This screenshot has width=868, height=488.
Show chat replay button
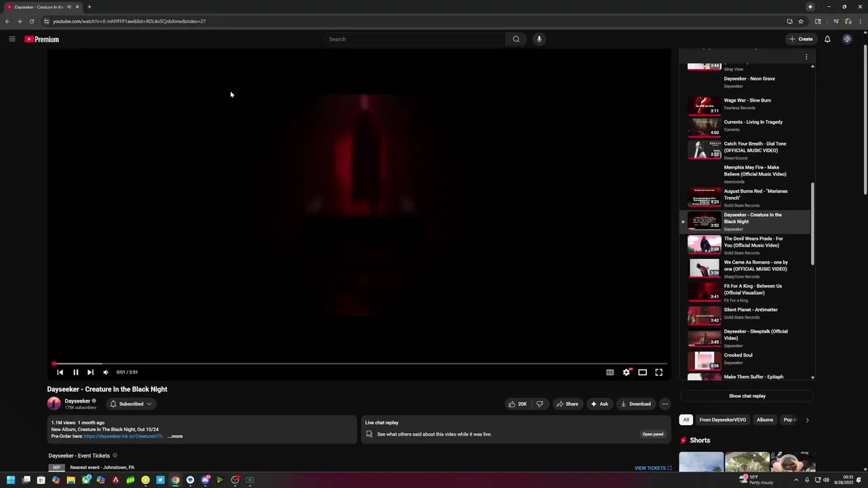[x=747, y=396]
